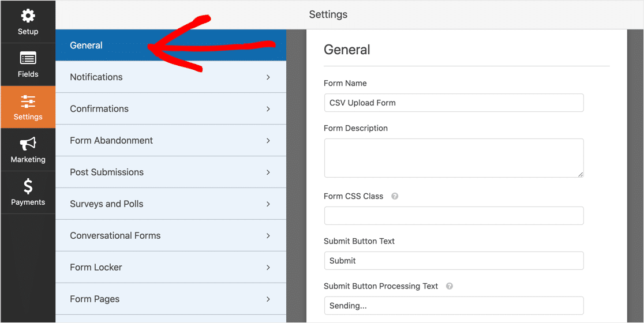Screen dimensions: 644x323
Task: Select the General settings tab
Action: coord(171,45)
